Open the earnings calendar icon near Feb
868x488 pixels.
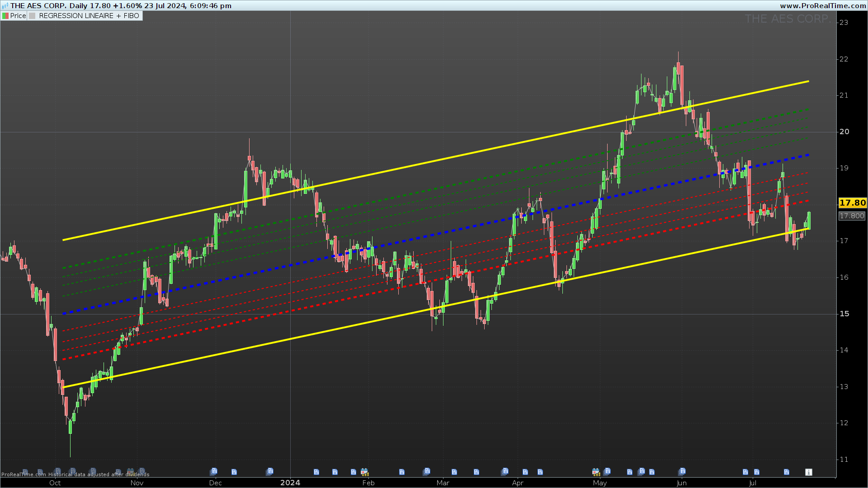(364, 472)
